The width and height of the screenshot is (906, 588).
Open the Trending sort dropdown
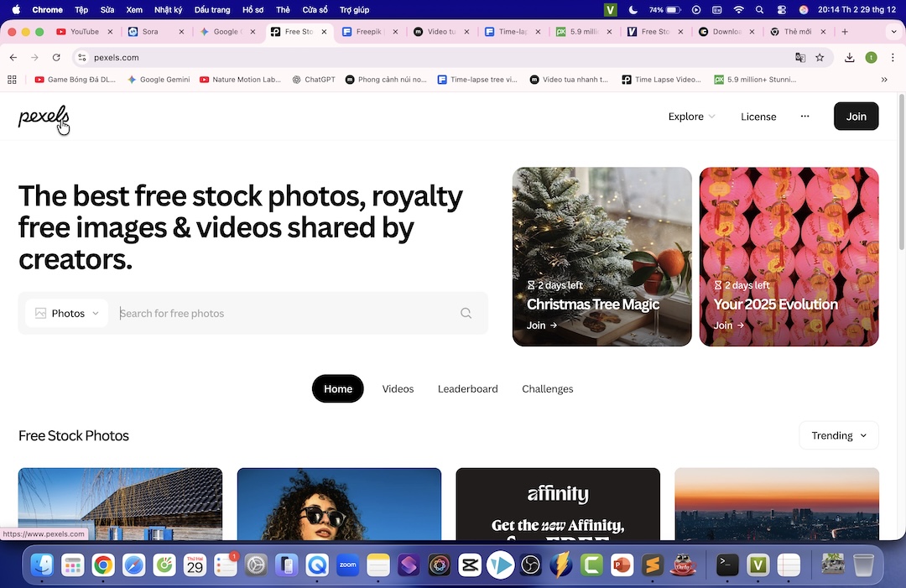838,435
